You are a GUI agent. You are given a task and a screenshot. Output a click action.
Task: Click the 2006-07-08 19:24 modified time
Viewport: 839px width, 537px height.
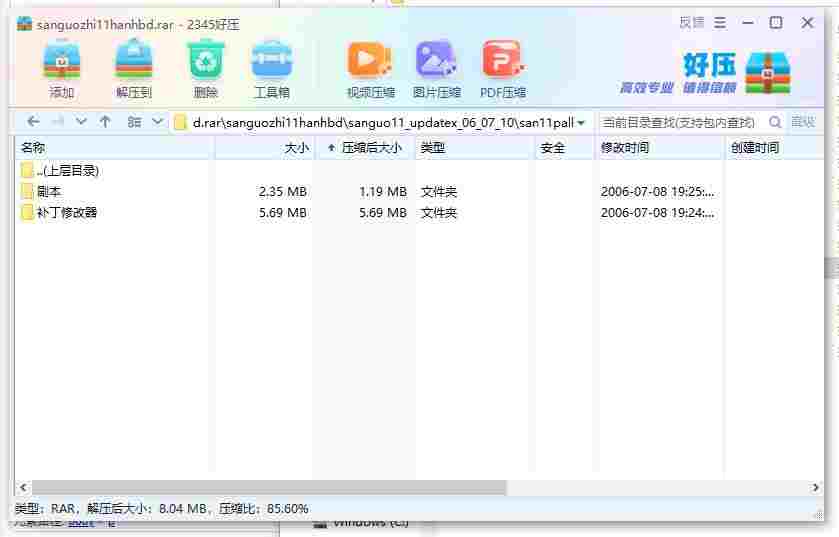(x=657, y=213)
